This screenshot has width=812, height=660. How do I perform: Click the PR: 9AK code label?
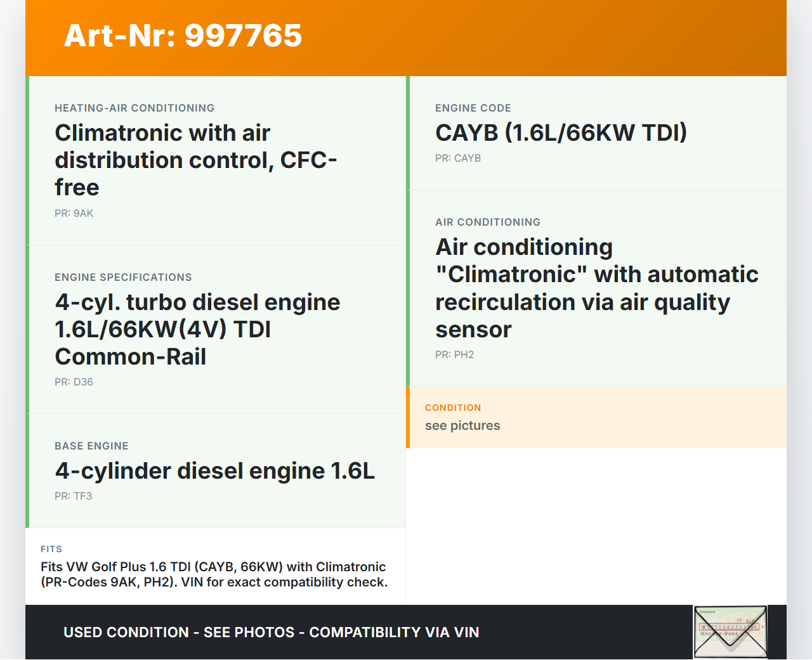coord(74,214)
